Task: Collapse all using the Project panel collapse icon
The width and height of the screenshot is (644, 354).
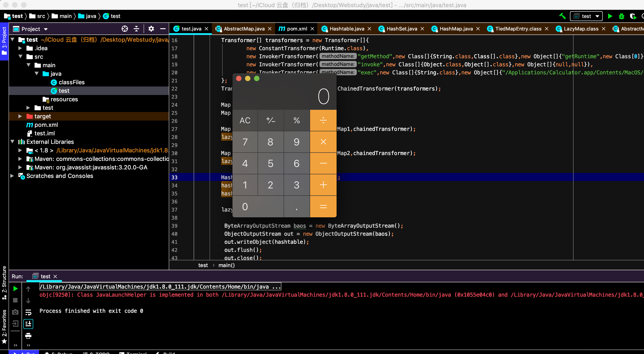Action: click(x=136, y=29)
